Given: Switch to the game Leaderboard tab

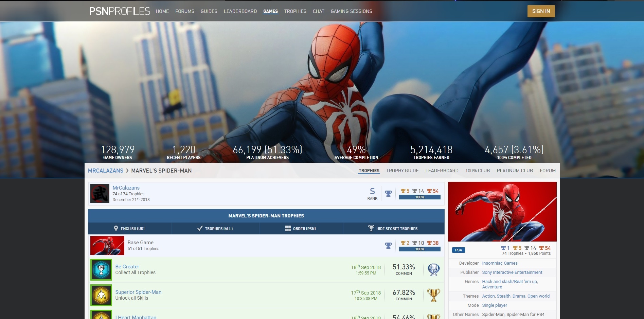Looking at the screenshot, I should pyautogui.click(x=442, y=171).
